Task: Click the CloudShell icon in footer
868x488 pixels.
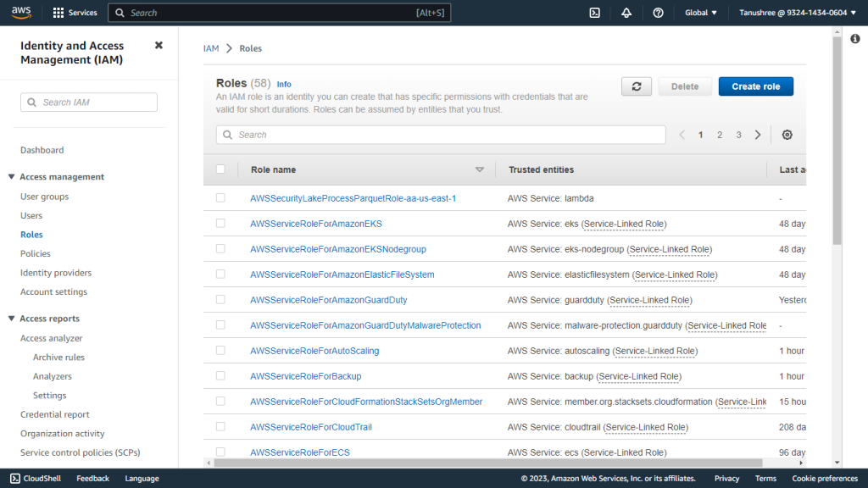Action: pyautogui.click(x=15, y=479)
